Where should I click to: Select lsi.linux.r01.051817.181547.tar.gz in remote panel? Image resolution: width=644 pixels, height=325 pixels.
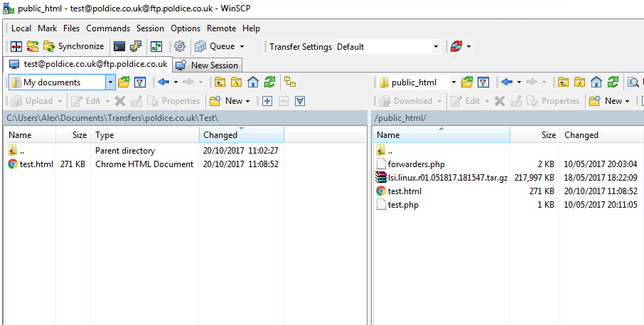point(448,177)
